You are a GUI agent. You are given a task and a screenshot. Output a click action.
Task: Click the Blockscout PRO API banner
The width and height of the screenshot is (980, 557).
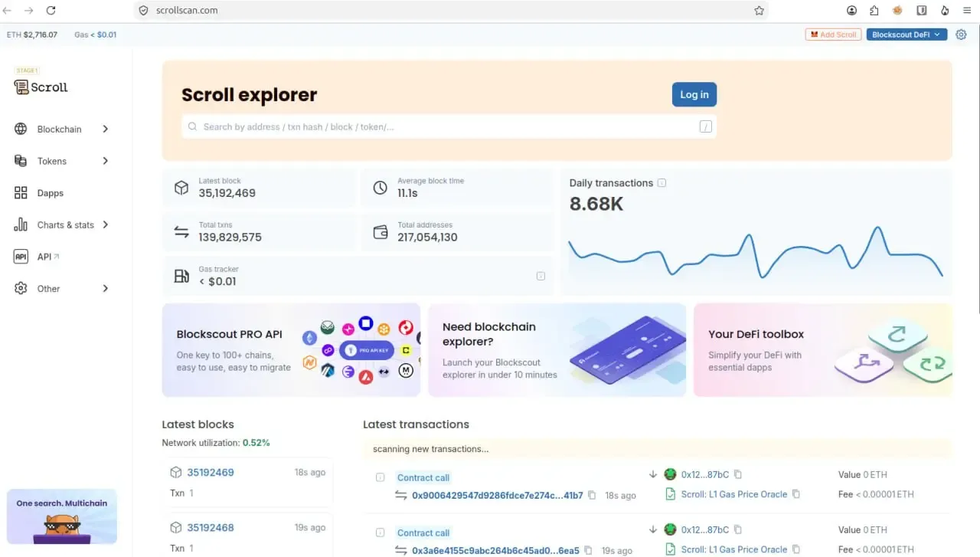(x=291, y=350)
